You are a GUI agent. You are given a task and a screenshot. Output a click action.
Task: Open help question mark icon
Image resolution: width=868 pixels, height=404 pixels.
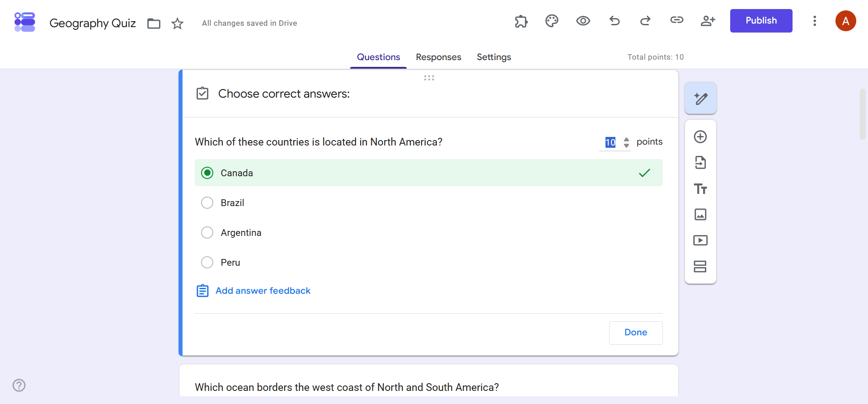19,385
